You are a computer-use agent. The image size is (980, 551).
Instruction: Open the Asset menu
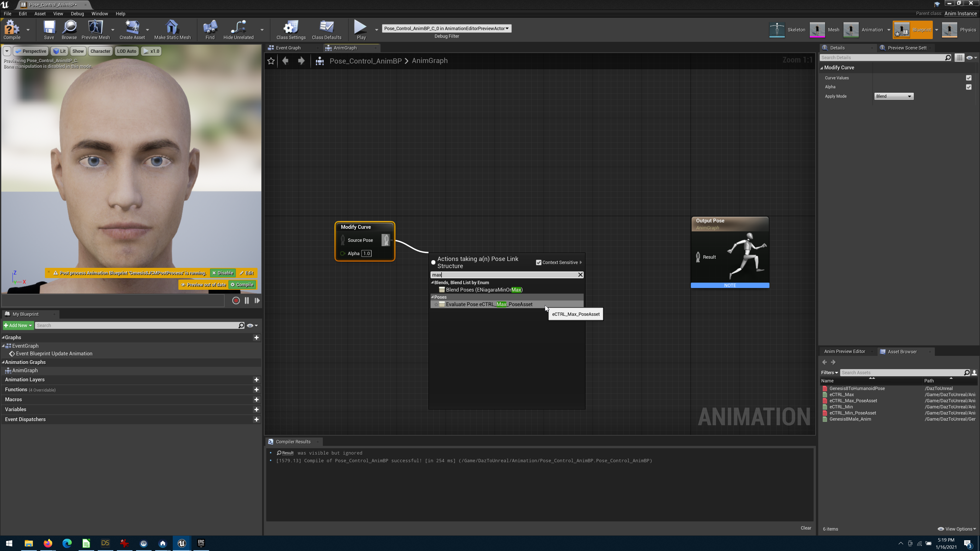(x=40, y=14)
